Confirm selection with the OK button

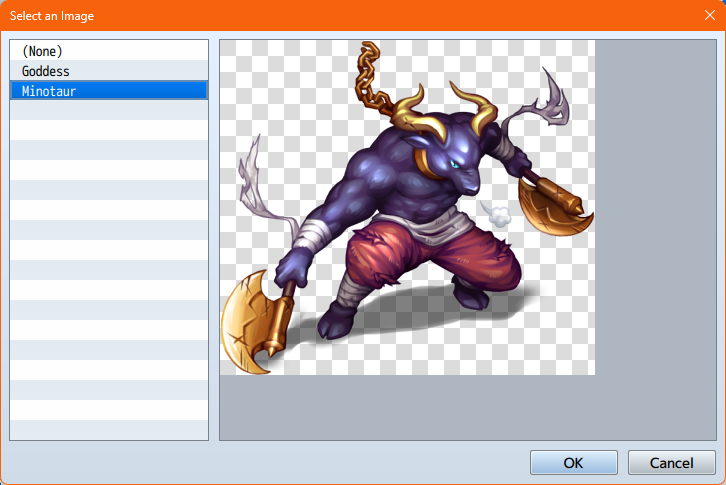[574, 462]
